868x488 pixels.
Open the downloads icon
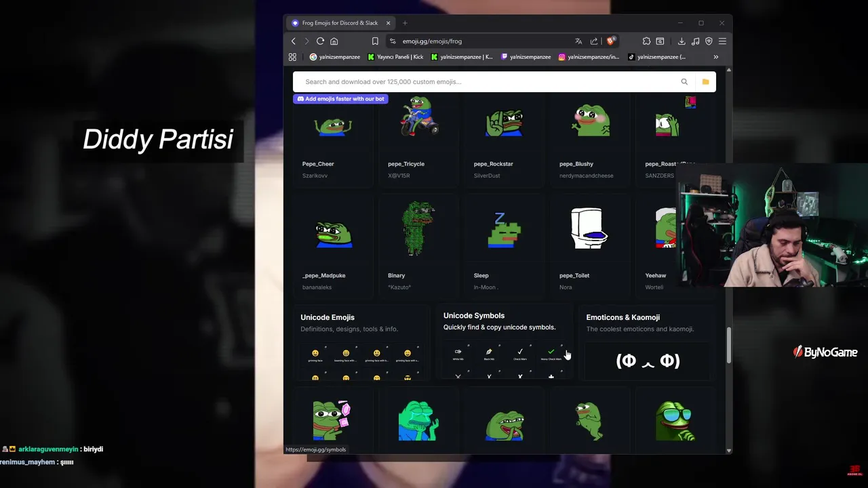(682, 41)
